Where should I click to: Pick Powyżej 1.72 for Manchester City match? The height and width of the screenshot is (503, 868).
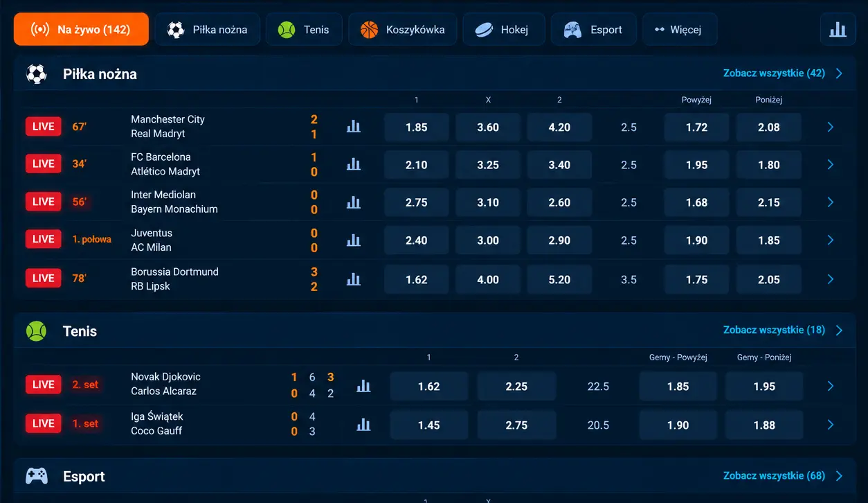(x=697, y=127)
